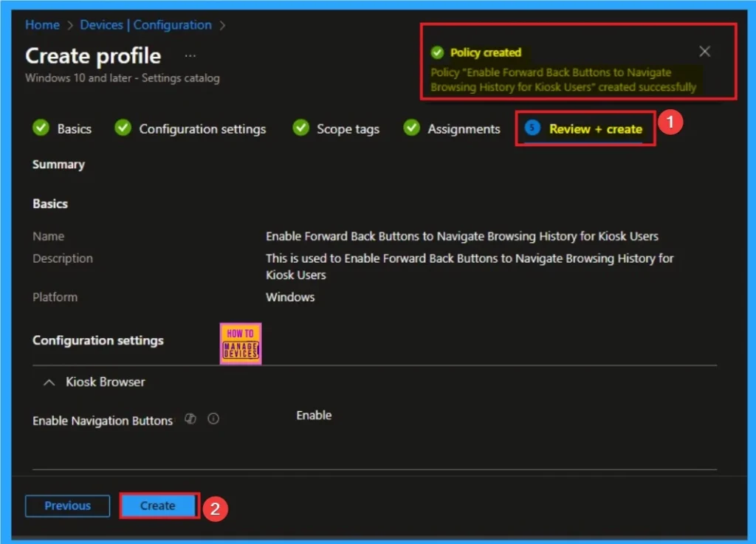Click the green checkmark beside Assignments
Image resolution: width=756 pixels, height=544 pixels.
click(x=411, y=128)
